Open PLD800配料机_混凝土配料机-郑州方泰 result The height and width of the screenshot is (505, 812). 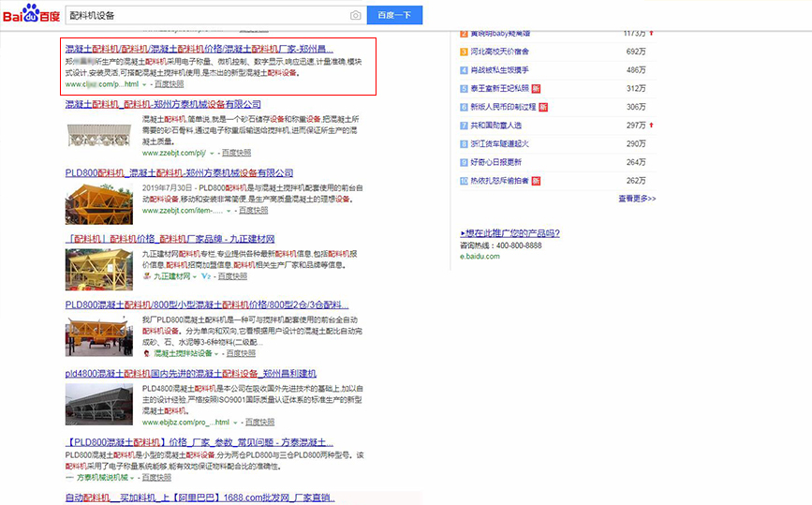(179, 173)
